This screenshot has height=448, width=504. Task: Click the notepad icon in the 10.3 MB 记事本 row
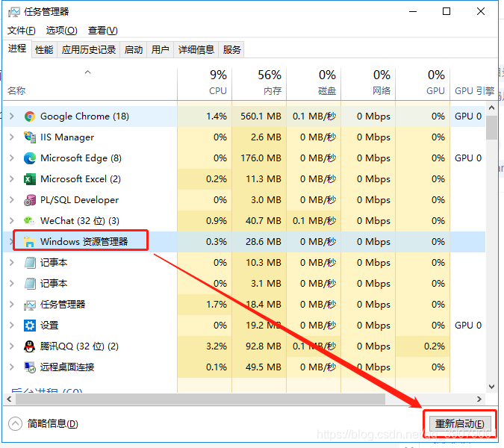click(30, 263)
